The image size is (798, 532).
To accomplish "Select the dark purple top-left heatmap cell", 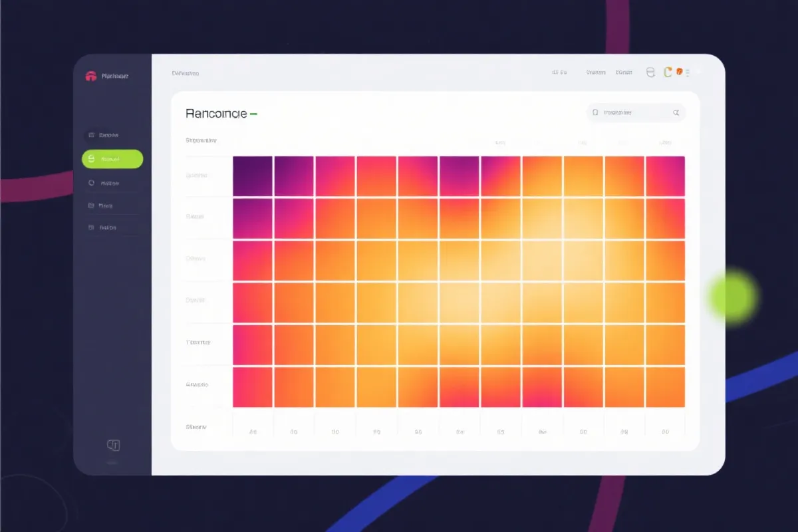I will (252, 176).
